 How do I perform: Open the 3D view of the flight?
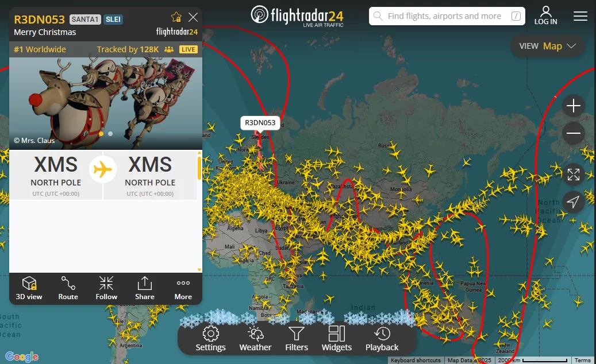pyautogui.click(x=29, y=288)
